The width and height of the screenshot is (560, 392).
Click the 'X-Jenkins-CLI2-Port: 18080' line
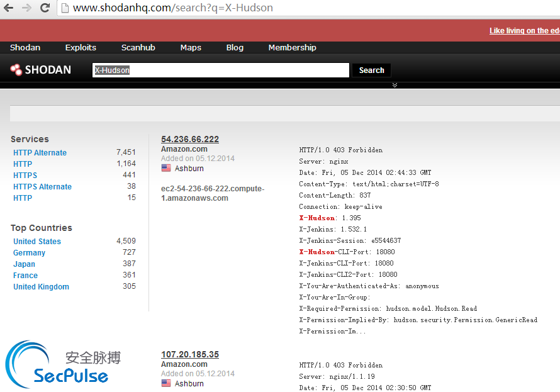pos(348,274)
